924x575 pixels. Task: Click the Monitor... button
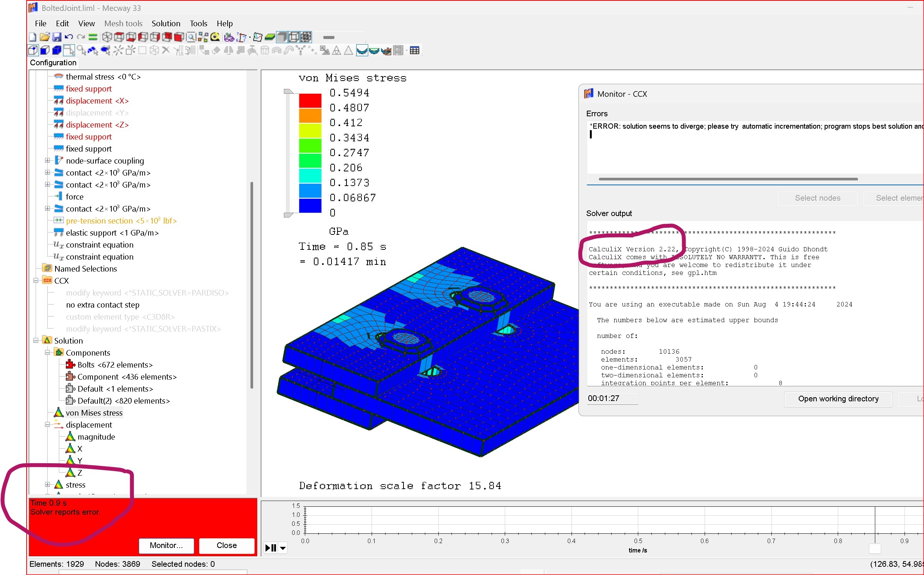pos(166,545)
